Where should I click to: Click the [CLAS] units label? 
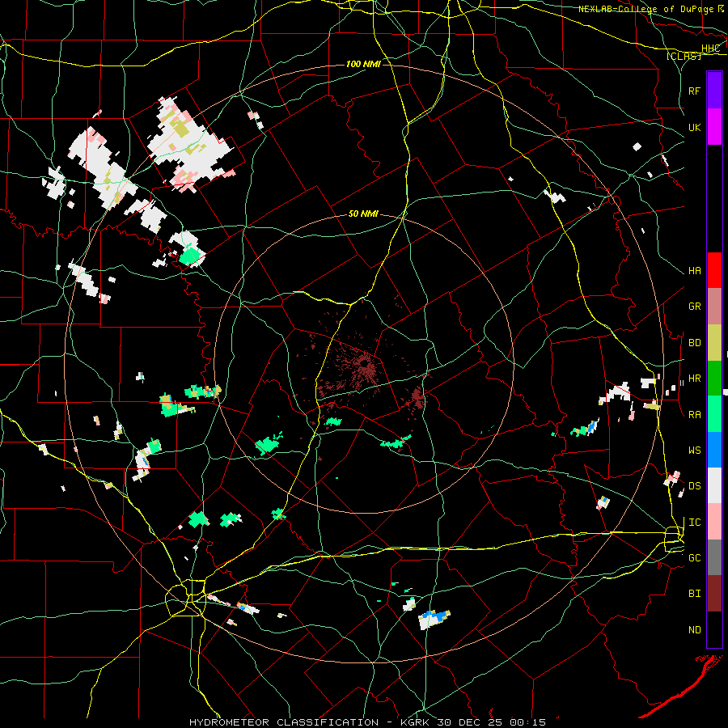pos(684,57)
